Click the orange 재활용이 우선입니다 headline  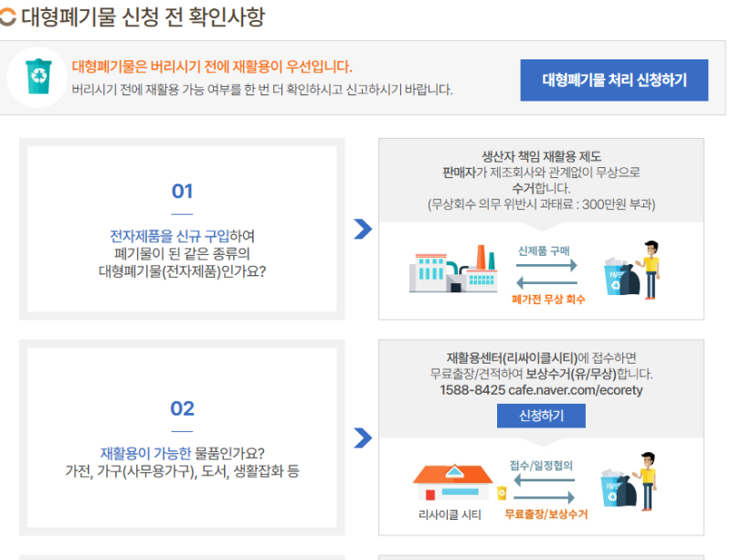(212, 67)
